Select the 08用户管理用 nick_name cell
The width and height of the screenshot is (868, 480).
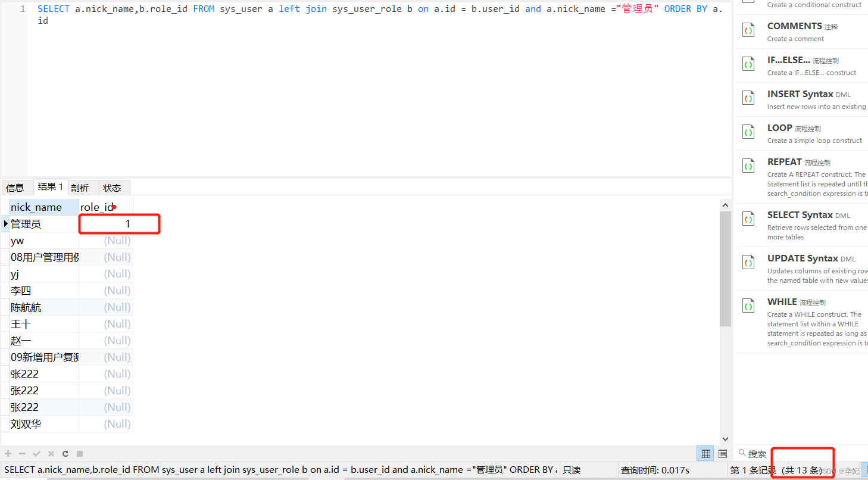click(43, 257)
